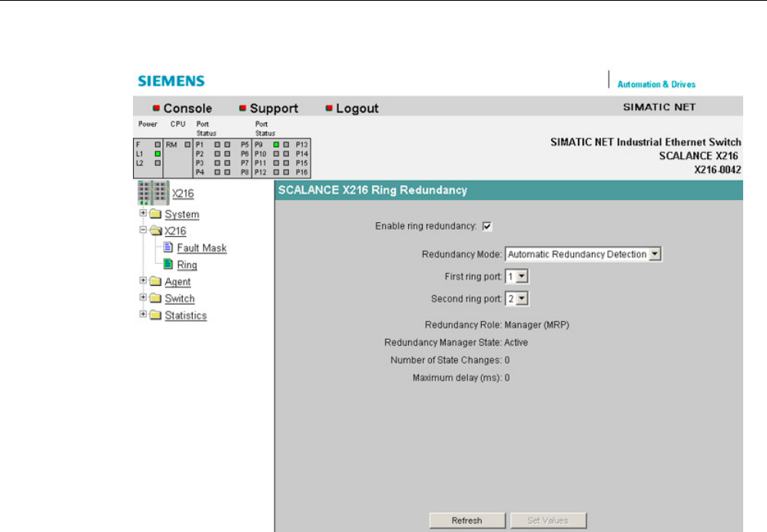Click the X216 switch device icon
This screenshot has width=767, height=532.
pos(153,193)
